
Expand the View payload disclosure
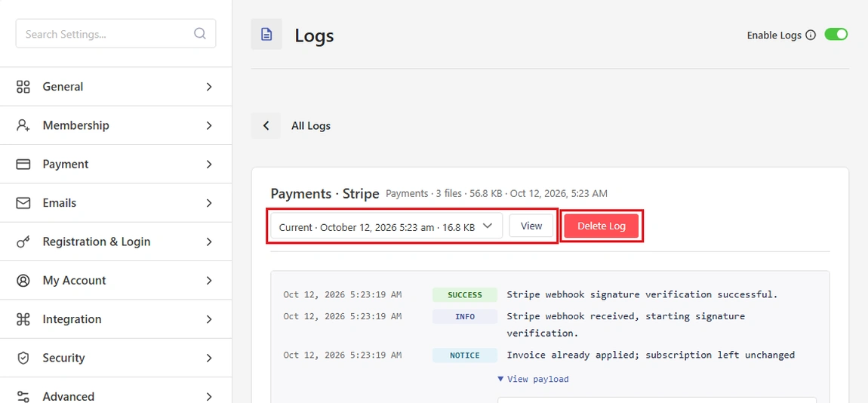[533, 379]
